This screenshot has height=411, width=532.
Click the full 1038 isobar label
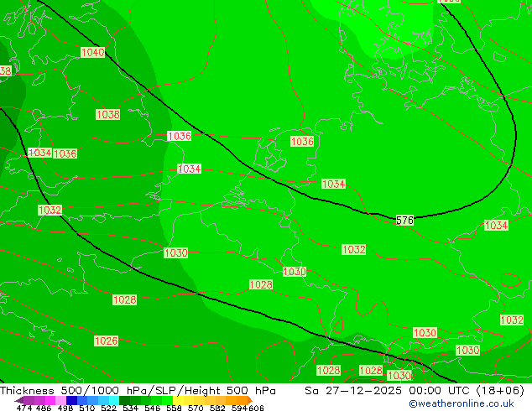point(108,114)
